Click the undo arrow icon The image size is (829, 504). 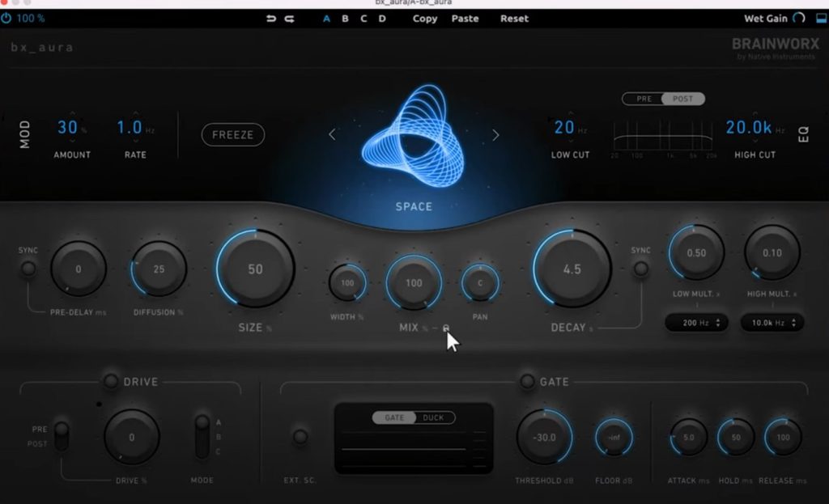click(271, 19)
